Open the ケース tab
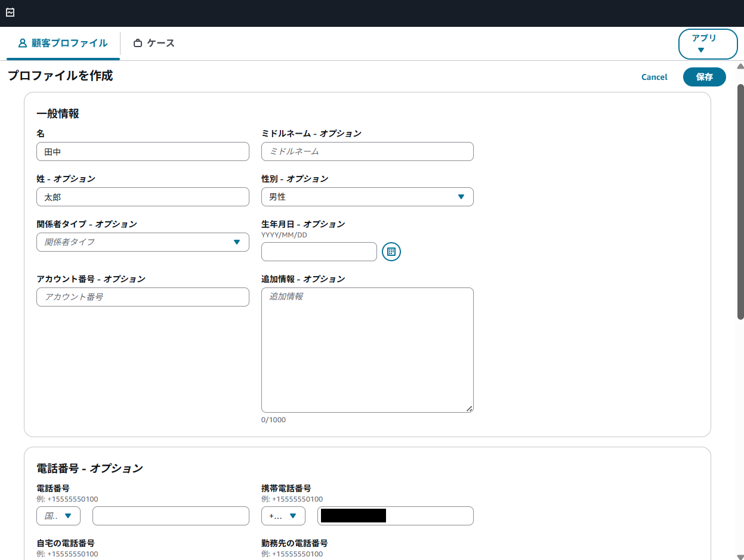The image size is (744, 560). coord(154,44)
